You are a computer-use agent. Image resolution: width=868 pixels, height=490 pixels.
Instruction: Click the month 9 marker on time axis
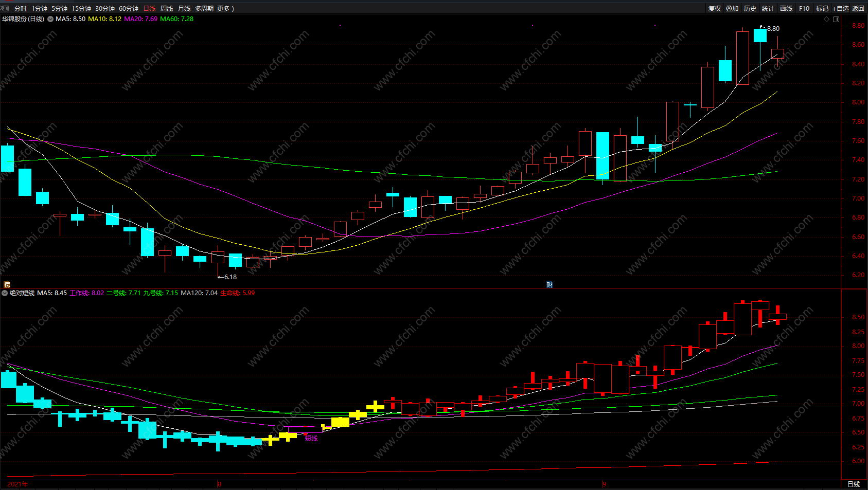605,484
